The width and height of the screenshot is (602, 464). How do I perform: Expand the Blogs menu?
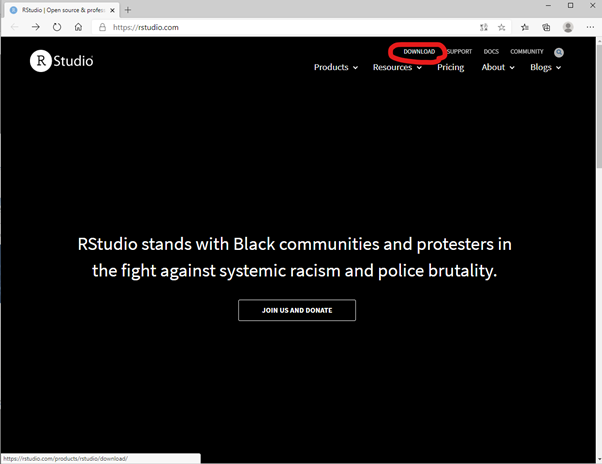(x=545, y=67)
